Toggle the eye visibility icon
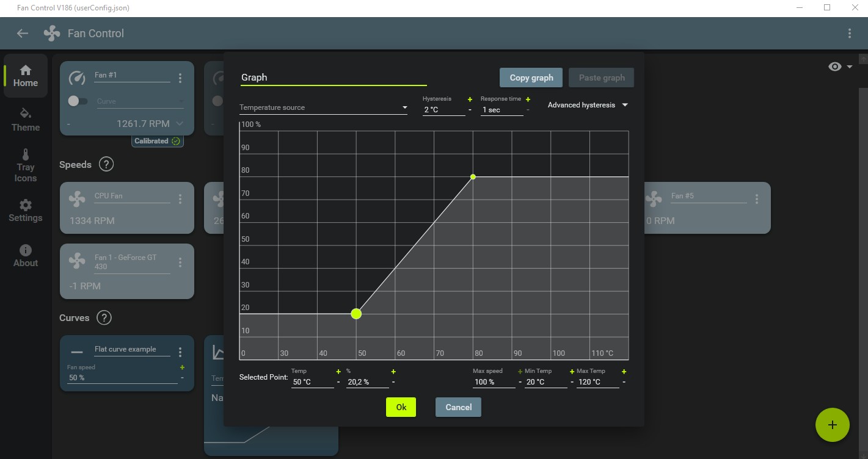This screenshot has width=868, height=459. pyautogui.click(x=835, y=67)
